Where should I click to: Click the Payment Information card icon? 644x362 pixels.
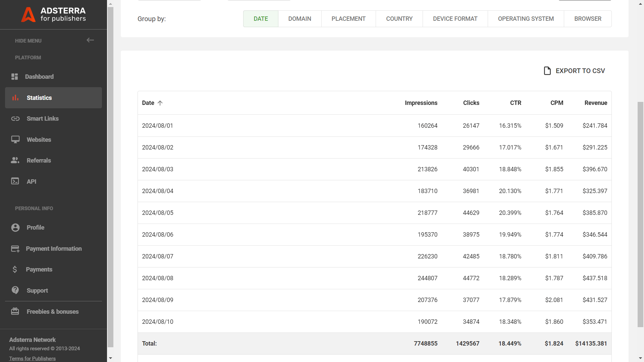15,248
